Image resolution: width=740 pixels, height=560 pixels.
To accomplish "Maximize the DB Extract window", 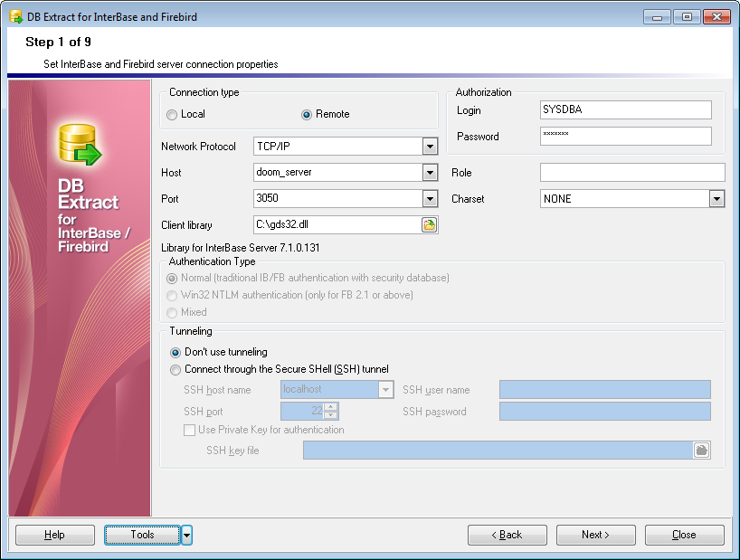I will point(687,17).
